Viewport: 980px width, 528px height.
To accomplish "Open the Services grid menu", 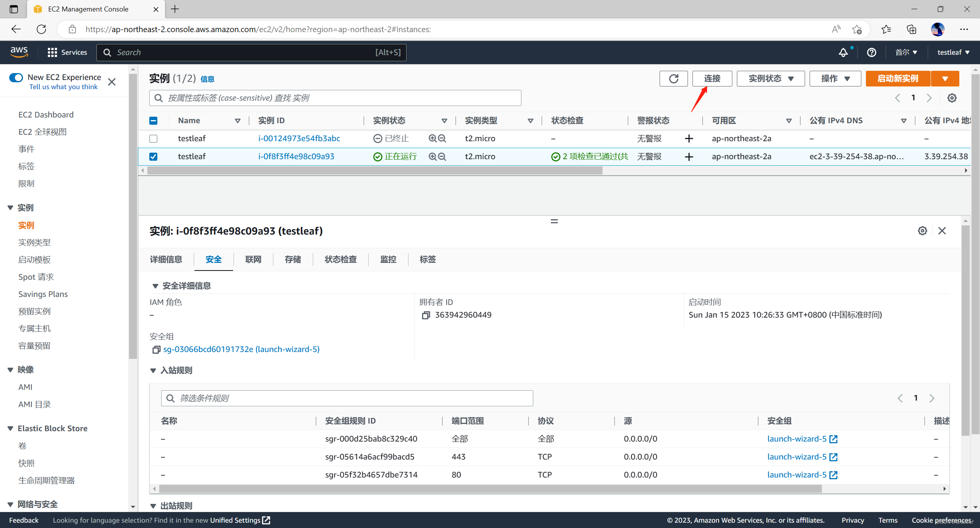I will click(x=67, y=52).
